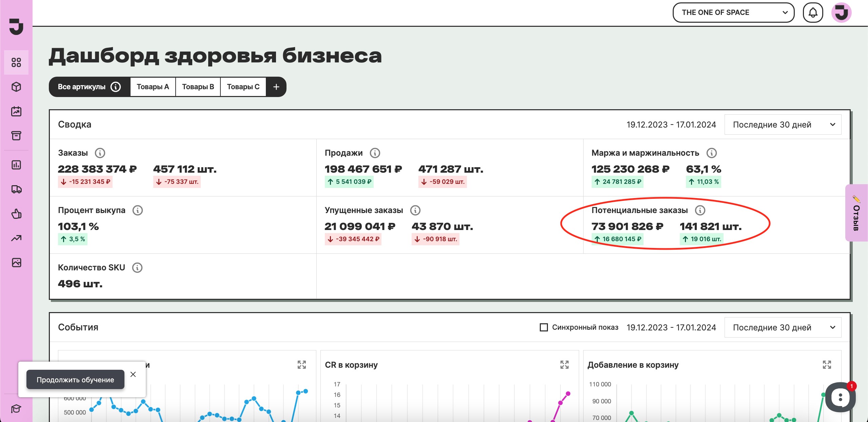Image resolution: width=868 pixels, height=422 pixels.
Task: Click marginality value 63,1 %
Action: (x=704, y=169)
